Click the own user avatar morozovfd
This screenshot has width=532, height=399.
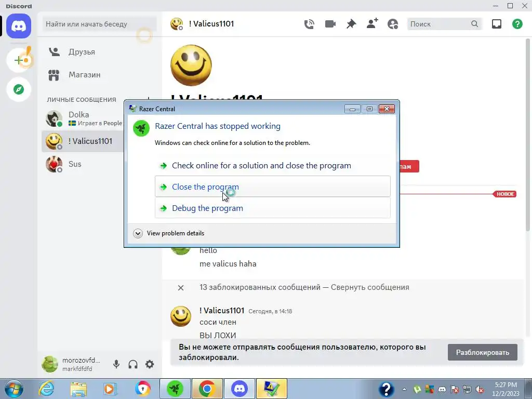(x=50, y=364)
